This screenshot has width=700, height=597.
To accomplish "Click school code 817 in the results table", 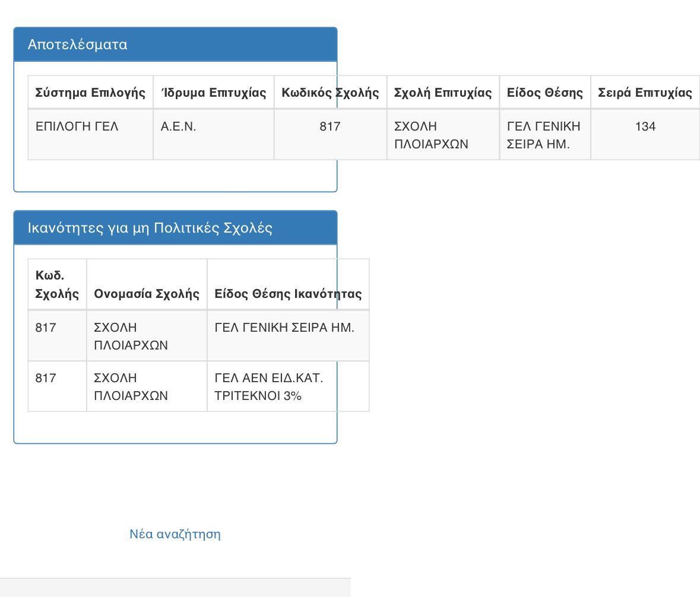I will click(330, 126).
